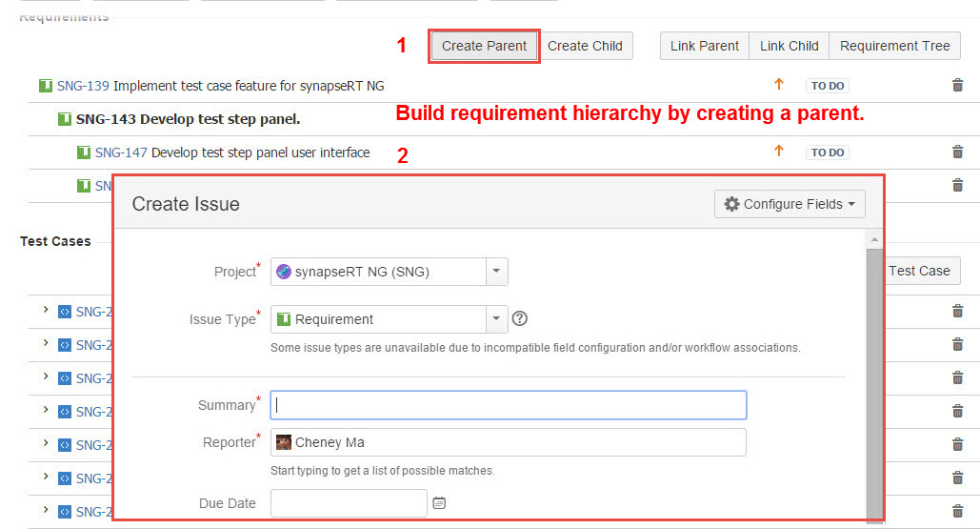Delete SNG-147 using its trash icon

click(957, 153)
